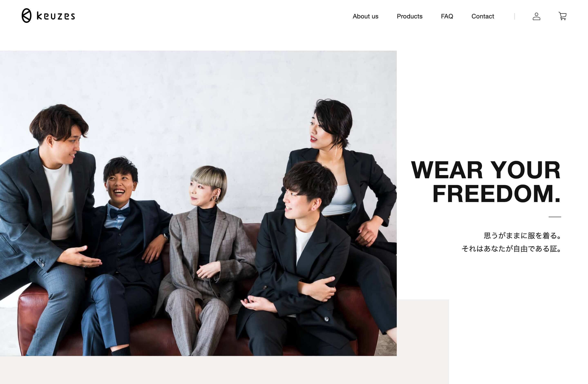Open the shopping cart icon
588x384 pixels.
tap(562, 16)
